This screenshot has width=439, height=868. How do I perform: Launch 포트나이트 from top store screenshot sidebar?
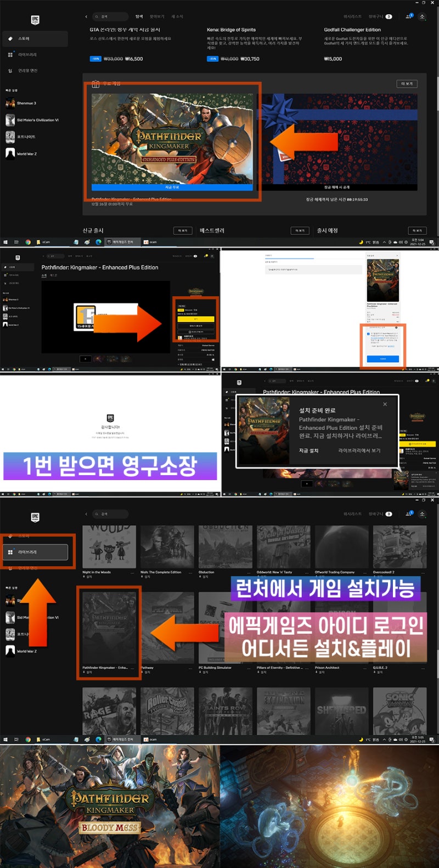tap(21, 137)
